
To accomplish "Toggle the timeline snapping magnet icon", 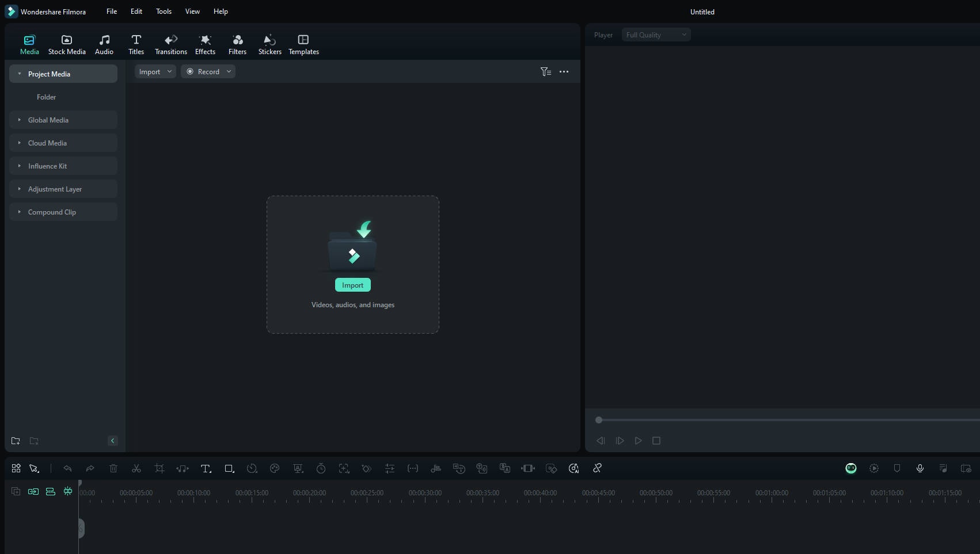I will (x=68, y=491).
